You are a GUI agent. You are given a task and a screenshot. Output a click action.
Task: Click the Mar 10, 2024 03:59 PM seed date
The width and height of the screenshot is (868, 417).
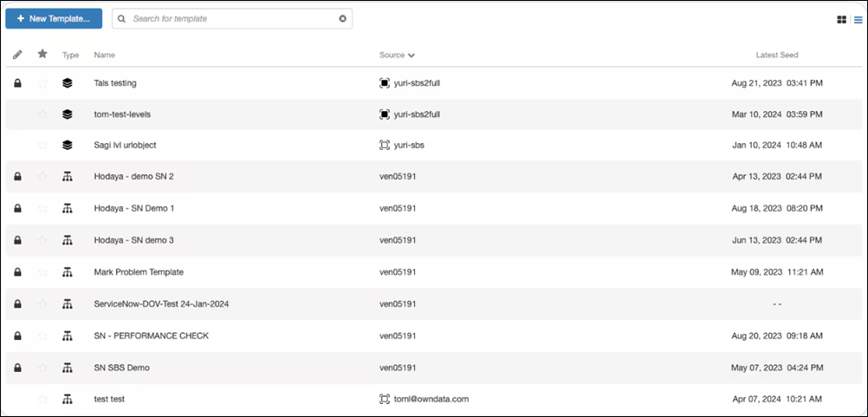coord(777,114)
